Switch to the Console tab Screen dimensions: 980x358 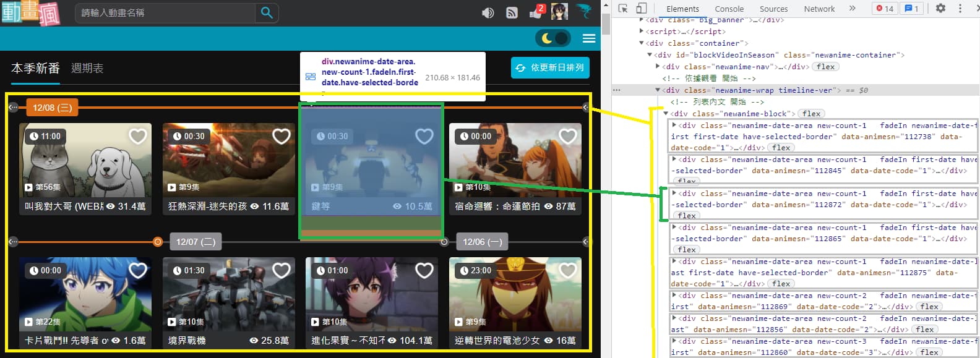(729, 9)
